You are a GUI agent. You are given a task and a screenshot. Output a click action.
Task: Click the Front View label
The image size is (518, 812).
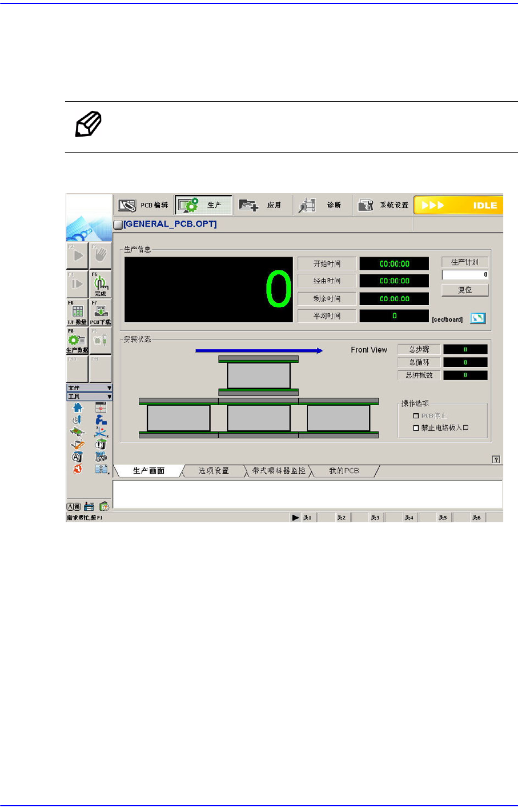369,350
